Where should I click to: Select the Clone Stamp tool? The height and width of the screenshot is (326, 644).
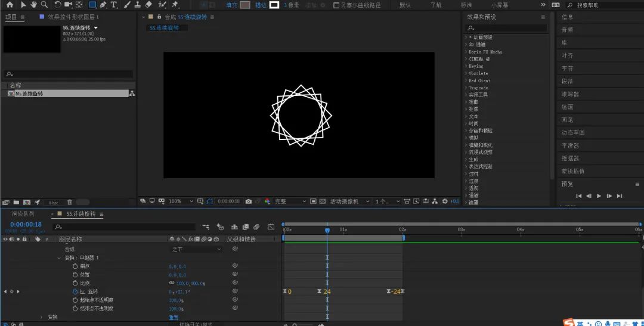pos(138,5)
